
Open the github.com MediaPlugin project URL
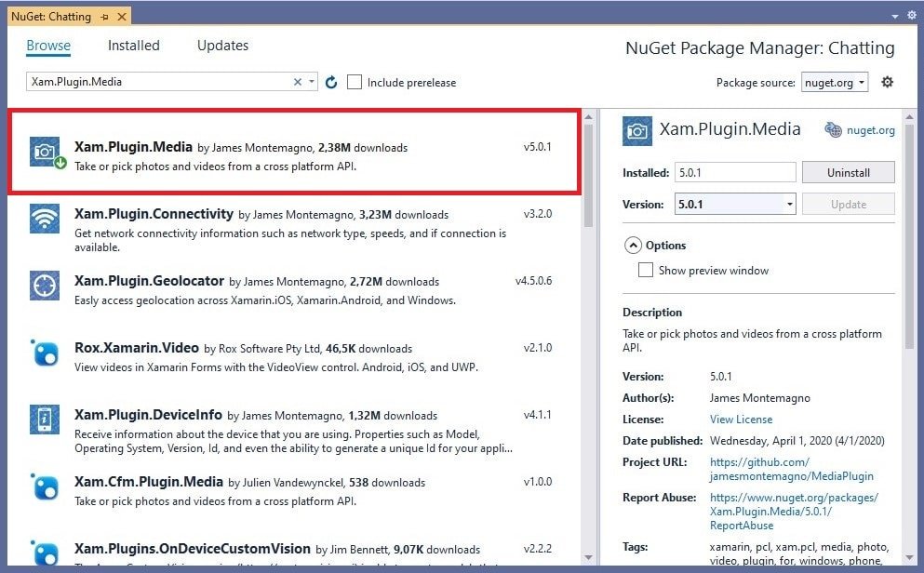coord(792,469)
